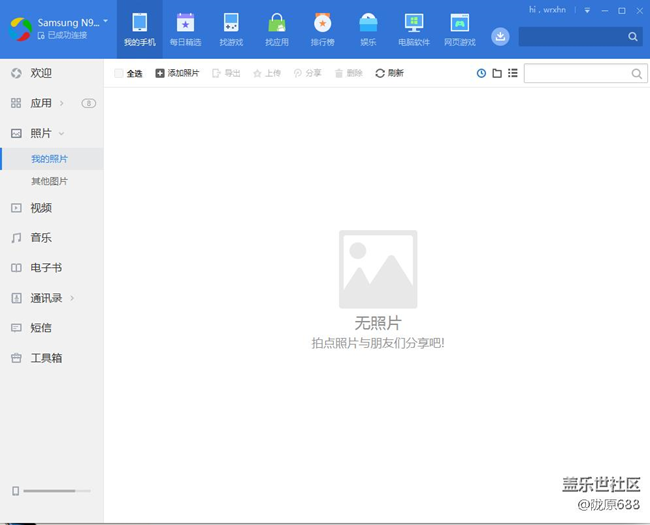The height and width of the screenshot is (525, 650).
Task: Click the download manager circle icon
Action: pos(500,36)
